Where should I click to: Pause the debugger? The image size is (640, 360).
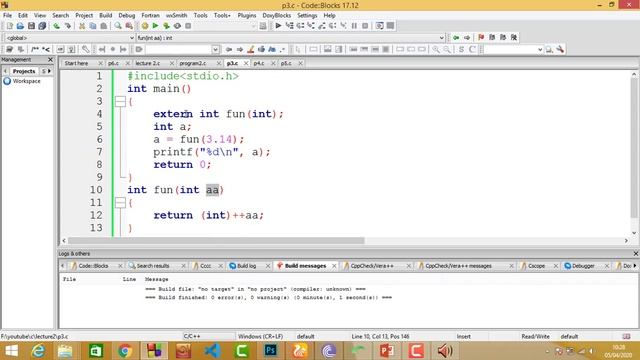click(x=354, y=26)
